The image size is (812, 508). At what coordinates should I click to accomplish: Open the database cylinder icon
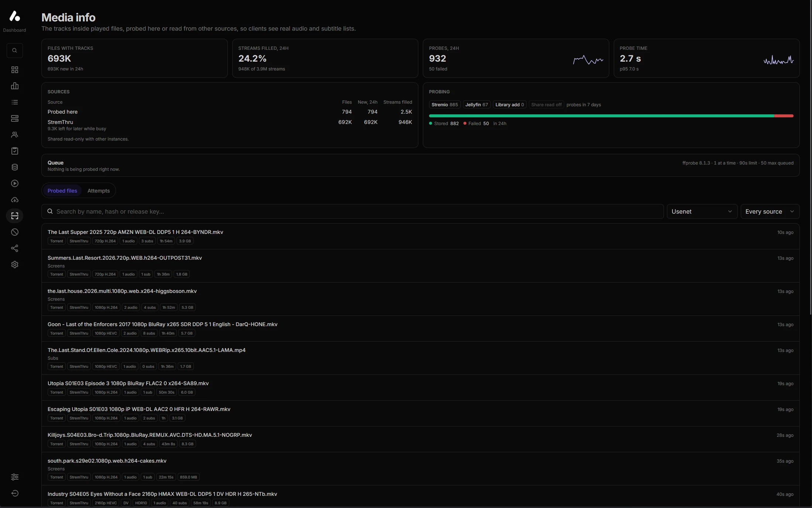coord(15,167)
